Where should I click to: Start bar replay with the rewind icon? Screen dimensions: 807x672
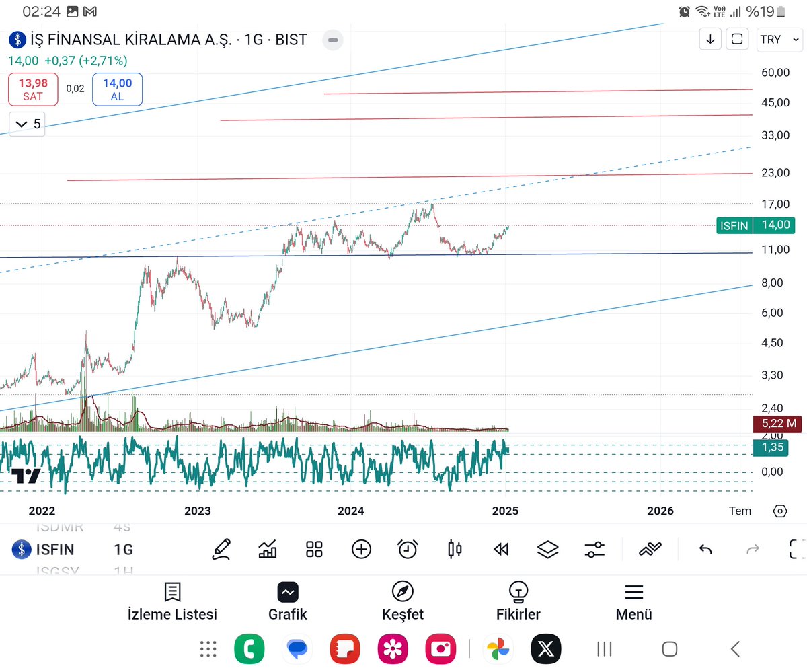[x=501, y=550]
